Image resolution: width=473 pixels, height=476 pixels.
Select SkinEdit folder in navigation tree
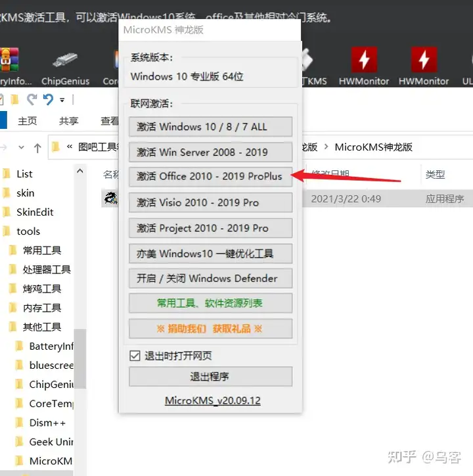tap(35, 212)
